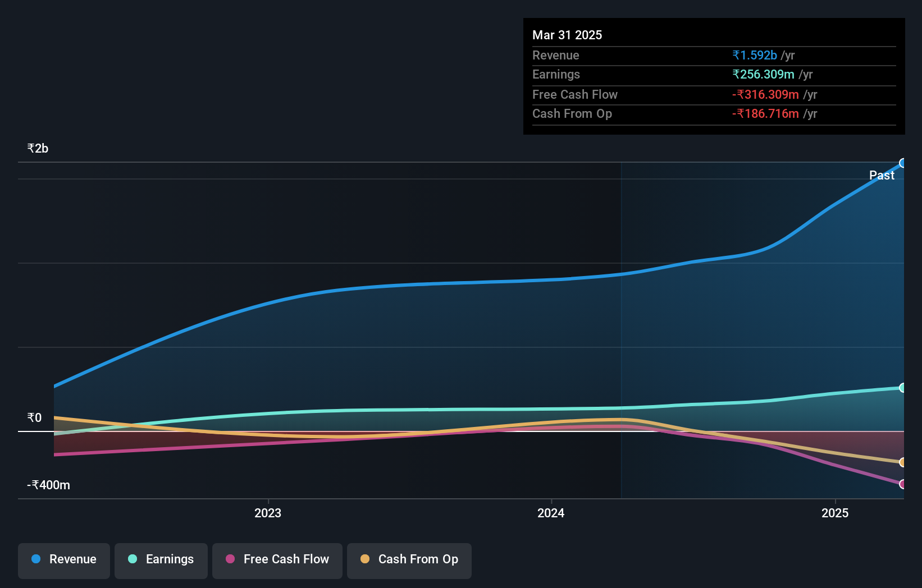Screen dimensions: 922x588
Task: Click the 2023 x-axis label
Action: pos(268,513)
